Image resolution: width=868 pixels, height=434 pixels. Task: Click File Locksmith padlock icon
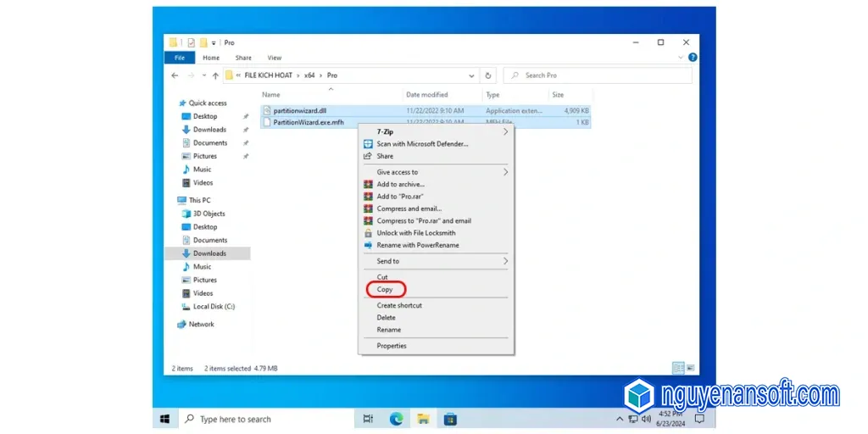point(368,233)
